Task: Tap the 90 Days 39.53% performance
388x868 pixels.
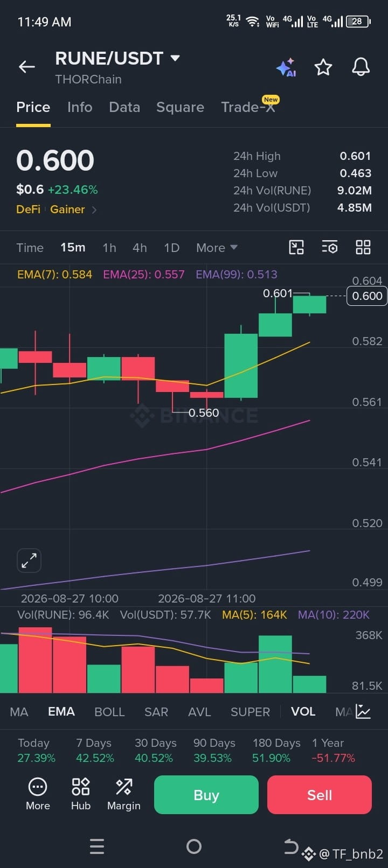Action: tap(214, 751)
